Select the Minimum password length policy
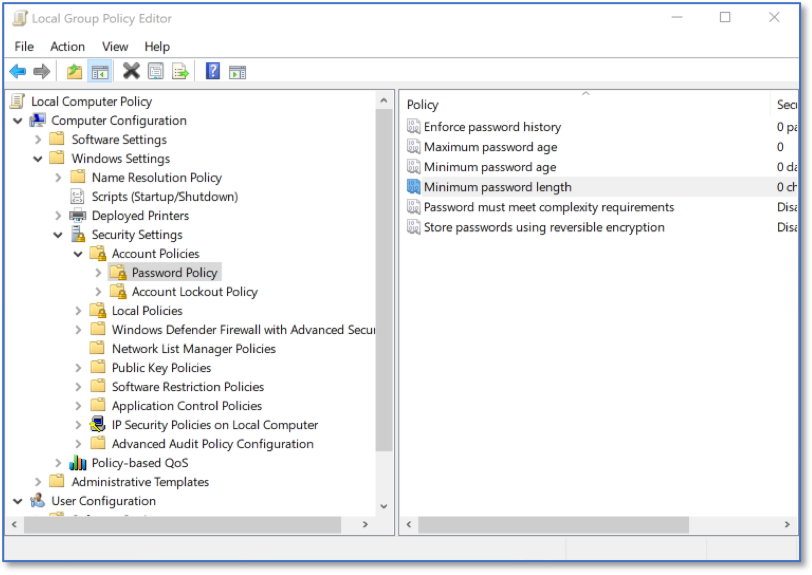This screenshot has width=812, height=575. click(x=498, y=187)
